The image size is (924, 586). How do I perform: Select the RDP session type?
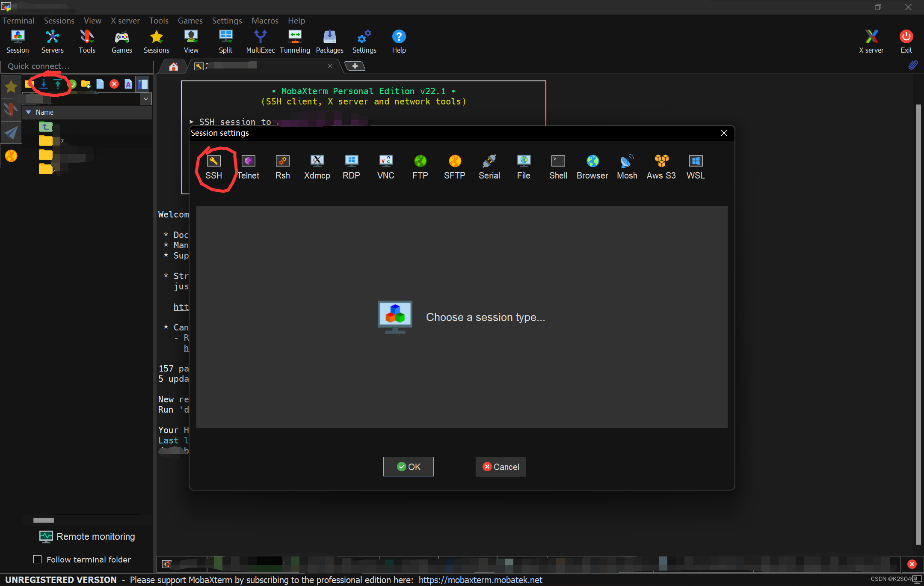tap(351, 167)
